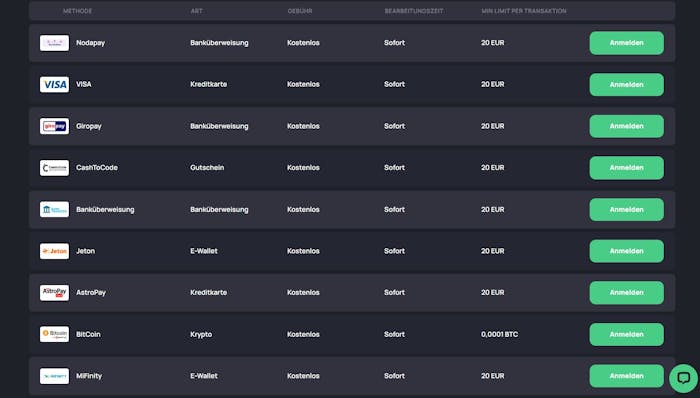
Task: Click the Methode column header
Action: 77,11
